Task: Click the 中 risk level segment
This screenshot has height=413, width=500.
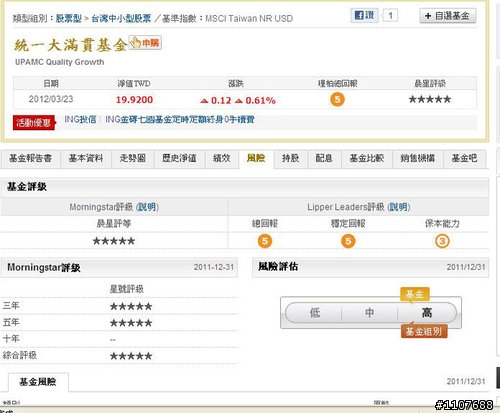Action: pos(369,313)
